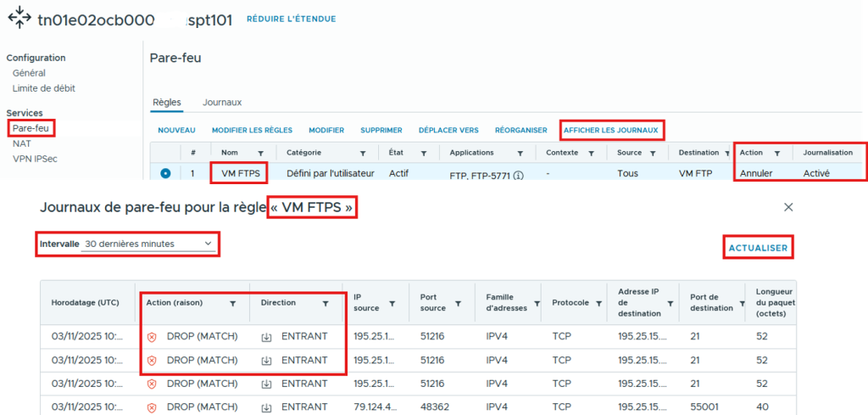
Task: Filter the Protocole column
Action: point(600,303)
